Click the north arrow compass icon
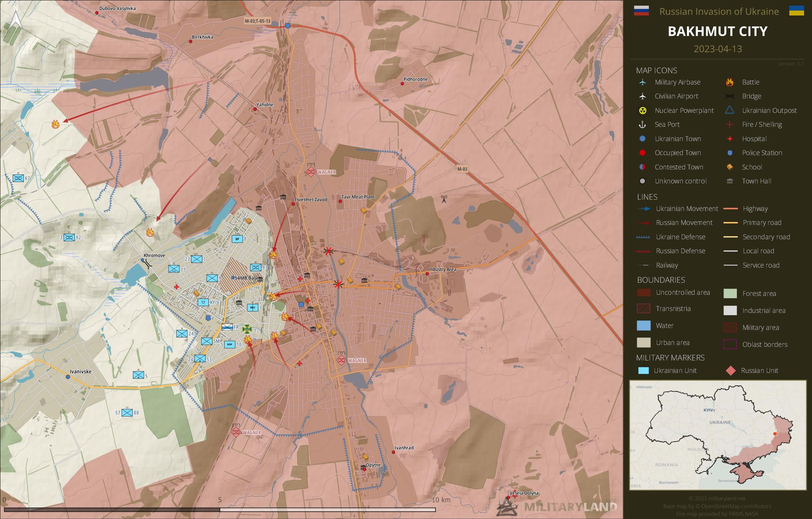 [x=15, y=17]
